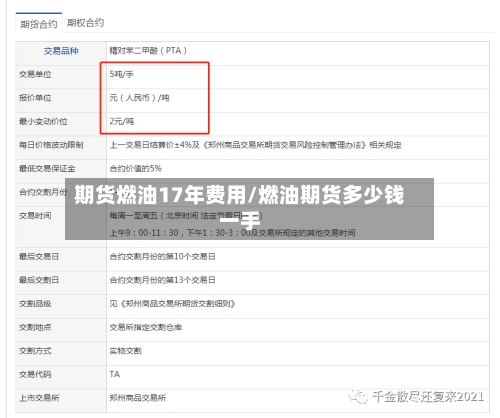The image size is (500, 418).
Task: Open the 期权合约 tab
Action: tap(85, 23)
